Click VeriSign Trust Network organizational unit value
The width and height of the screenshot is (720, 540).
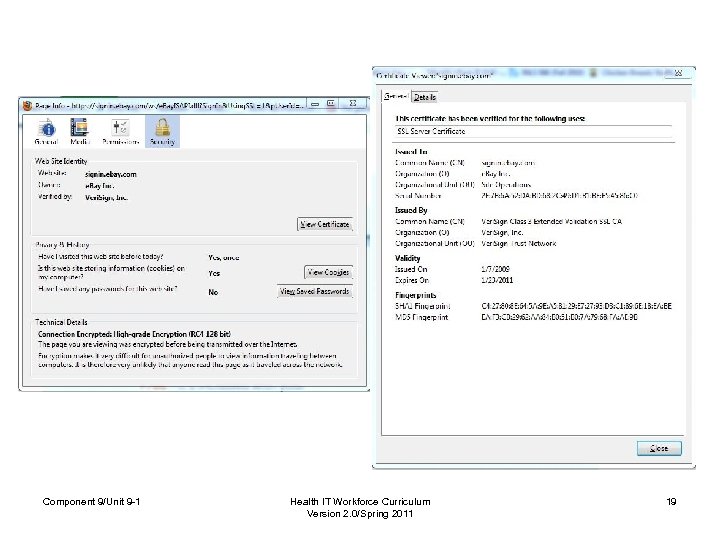[x=519, y=243]
